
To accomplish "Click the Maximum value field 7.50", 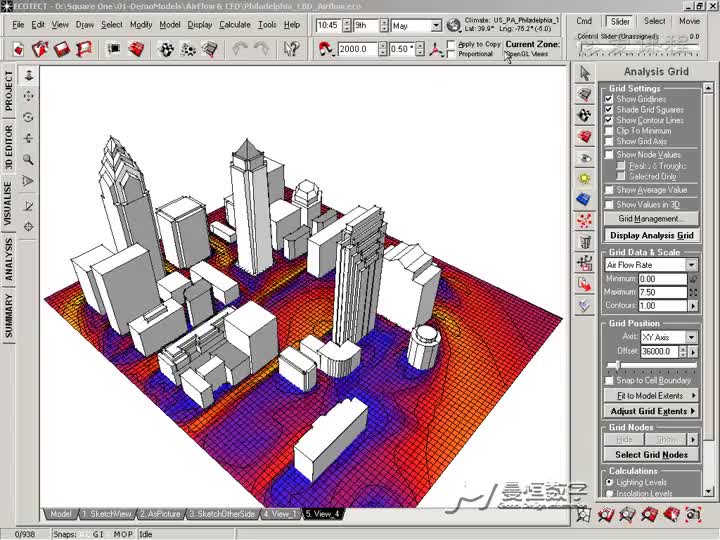I will click(x=662, y=292).
